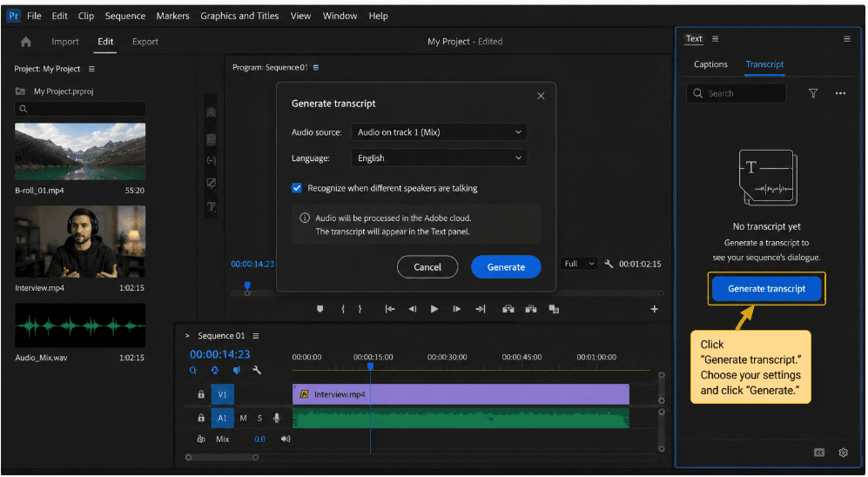Open Text panel settings gear
This screenshot has height=477, width=868.
[x=843, y=453]
